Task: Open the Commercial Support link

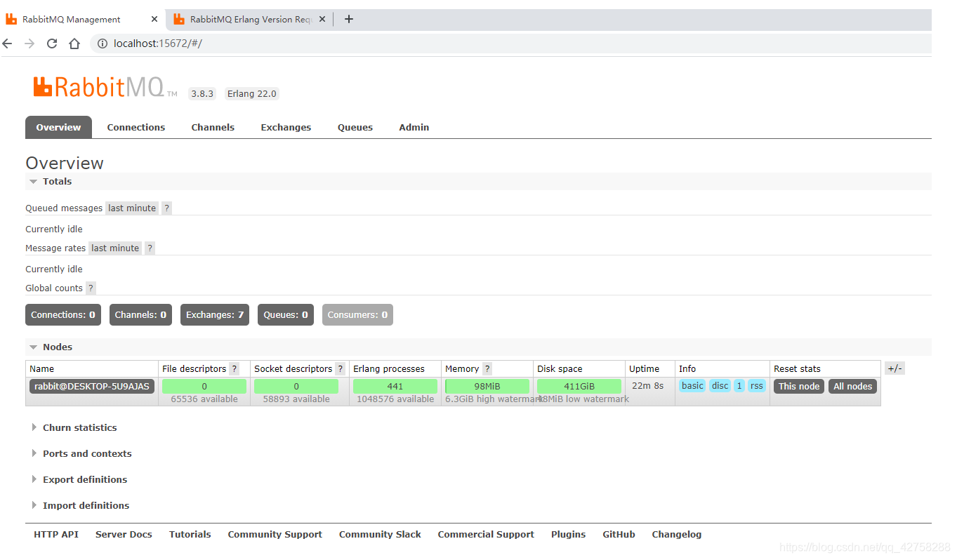Action: (486, 534)
